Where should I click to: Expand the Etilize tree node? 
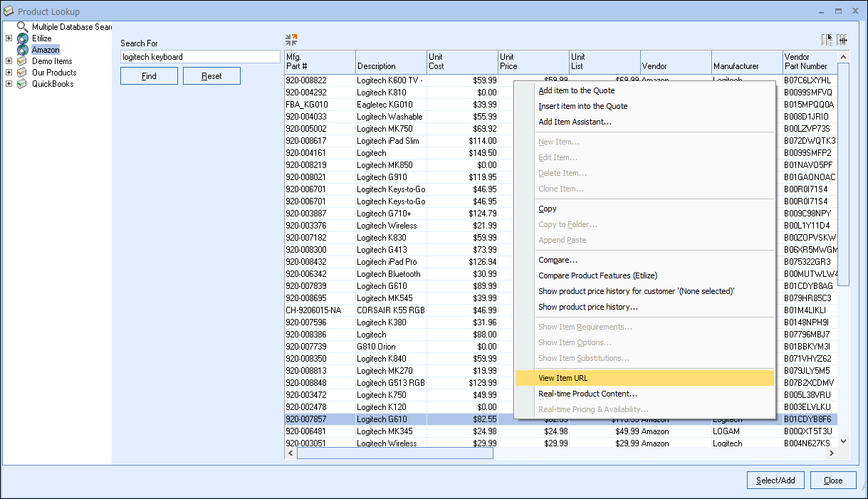point(9,38)
